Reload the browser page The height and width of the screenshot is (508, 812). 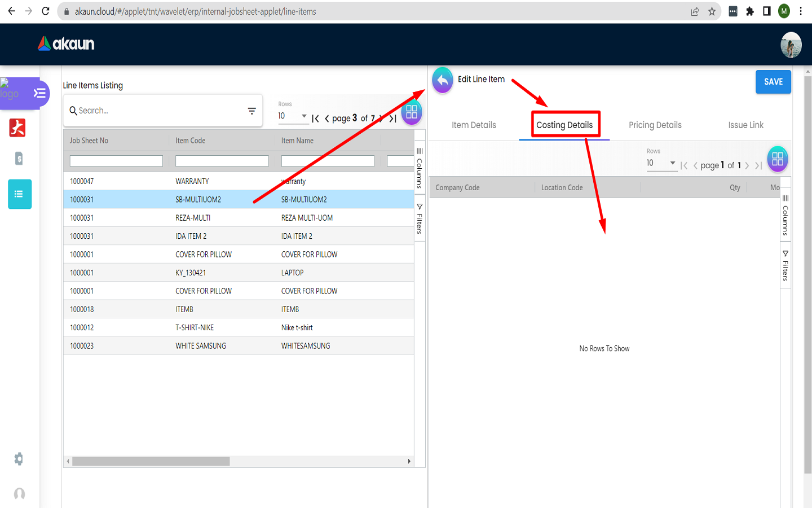[46, 11]
